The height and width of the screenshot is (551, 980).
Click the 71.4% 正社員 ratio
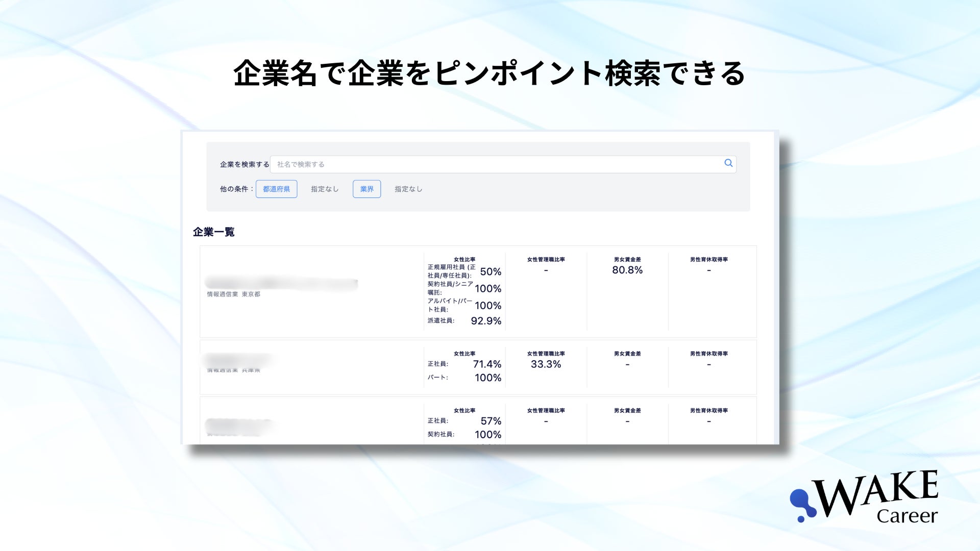(x=487, y=364)
